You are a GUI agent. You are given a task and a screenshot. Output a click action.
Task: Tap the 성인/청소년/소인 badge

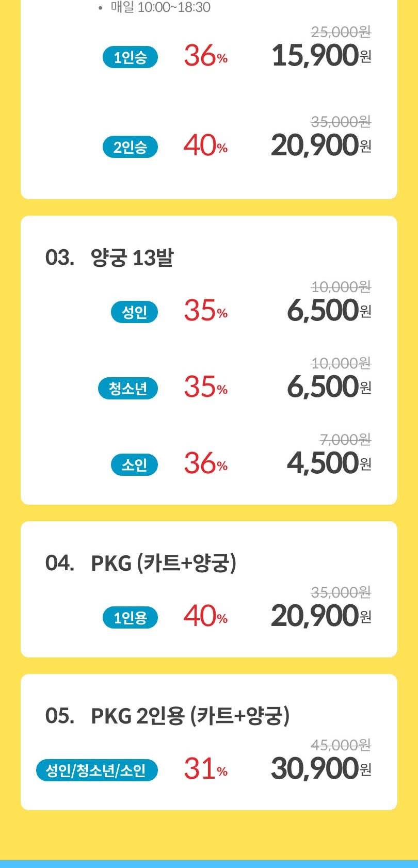pyautogui.click(x=97, y=770)
